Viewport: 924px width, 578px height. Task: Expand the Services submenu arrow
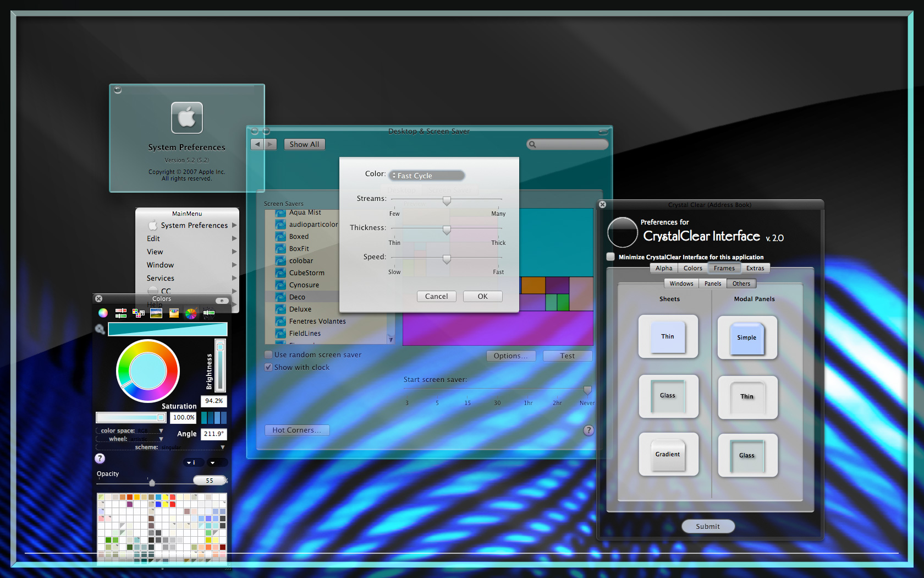pyautogui.click(x=234, y=278)
